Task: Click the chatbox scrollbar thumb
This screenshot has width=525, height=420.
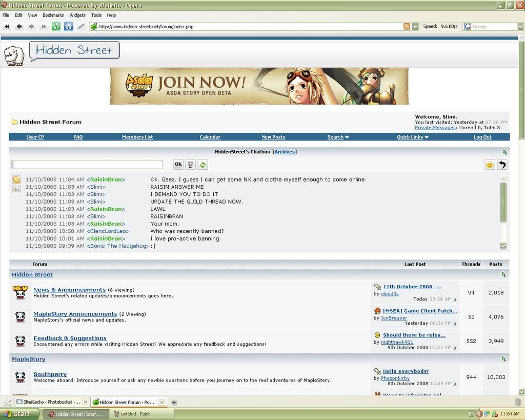Action: [x=503, y=202]
